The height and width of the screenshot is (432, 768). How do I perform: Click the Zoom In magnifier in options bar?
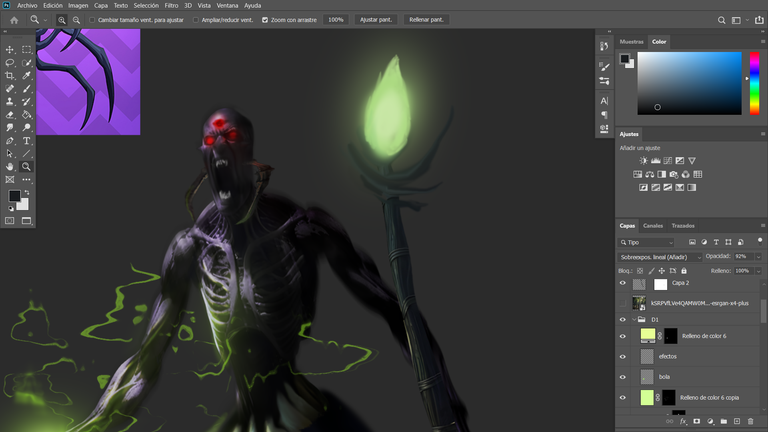coord(62,20)
